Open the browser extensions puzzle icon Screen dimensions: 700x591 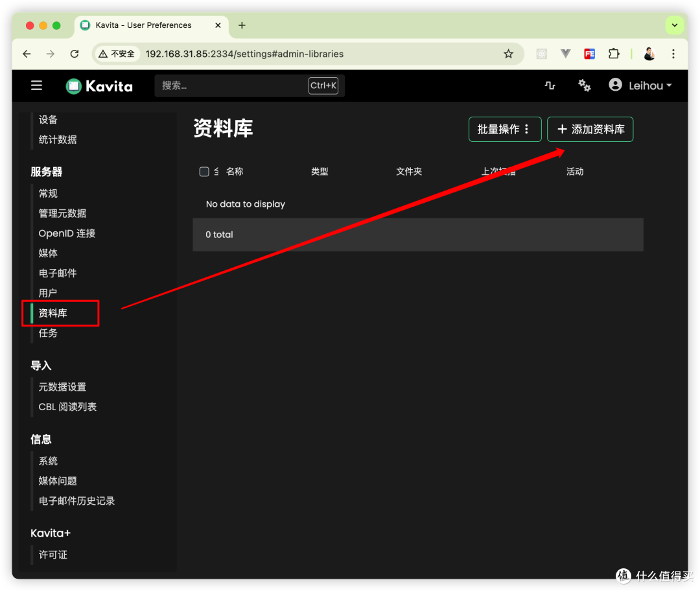[614, 54]
